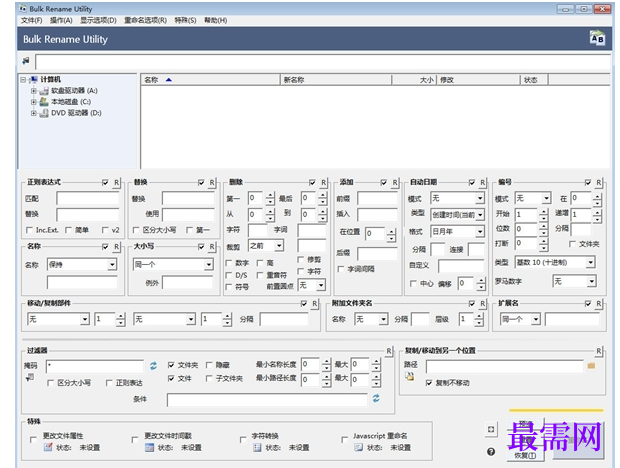The height and width of the screenshot is (468, 620).
Task: Click the refresh icon beside condition field
Action: click(376, 398)
